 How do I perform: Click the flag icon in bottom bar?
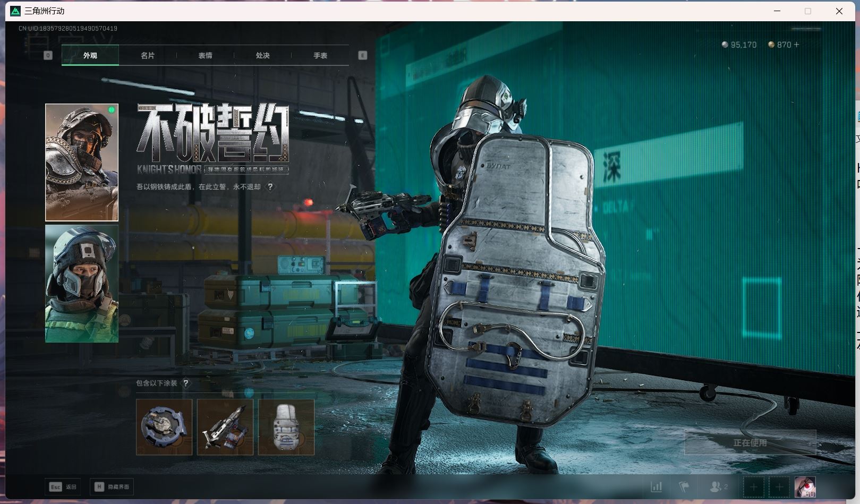(684, 486)
